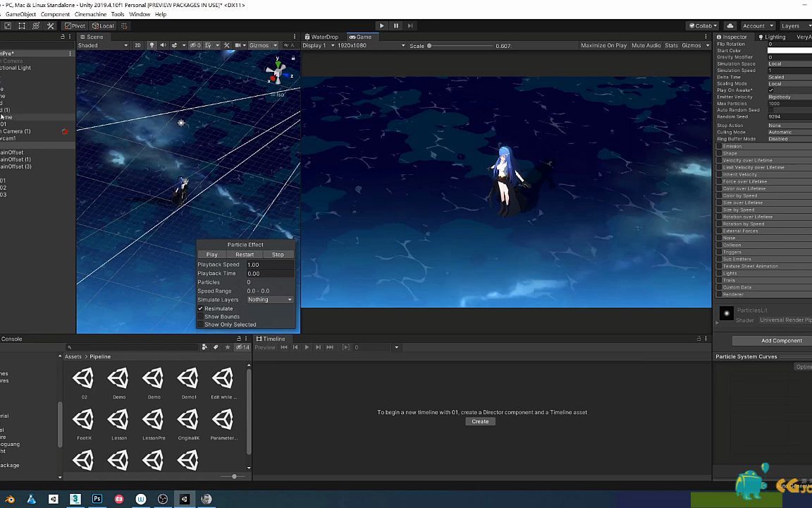Toggle scene audio icon in Scene view

click(x=163, y=45)
